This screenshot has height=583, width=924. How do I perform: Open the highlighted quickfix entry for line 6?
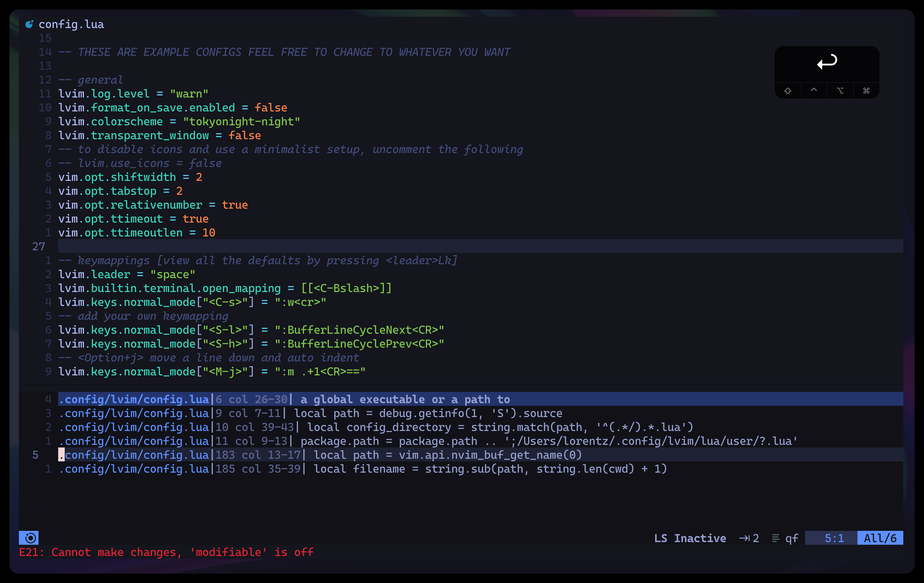coord(284,400)
